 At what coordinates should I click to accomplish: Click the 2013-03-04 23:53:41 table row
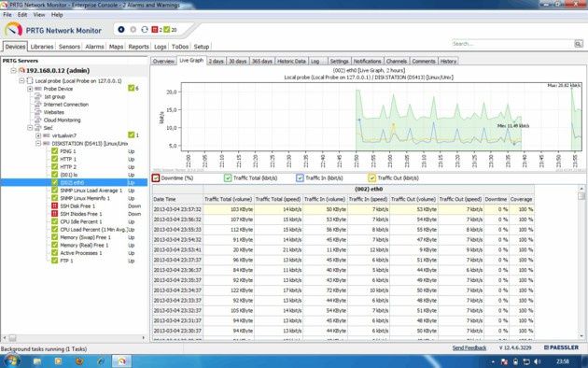(343, 249)
